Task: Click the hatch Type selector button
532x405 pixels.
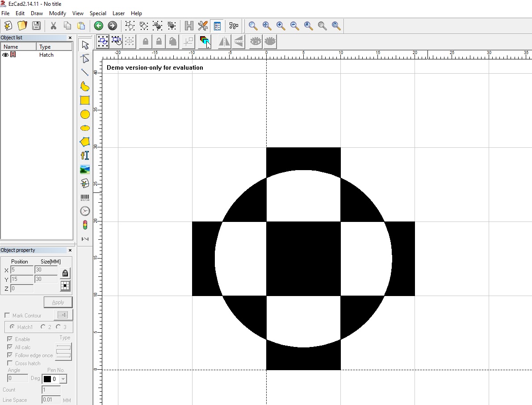Action: (63, 351)
